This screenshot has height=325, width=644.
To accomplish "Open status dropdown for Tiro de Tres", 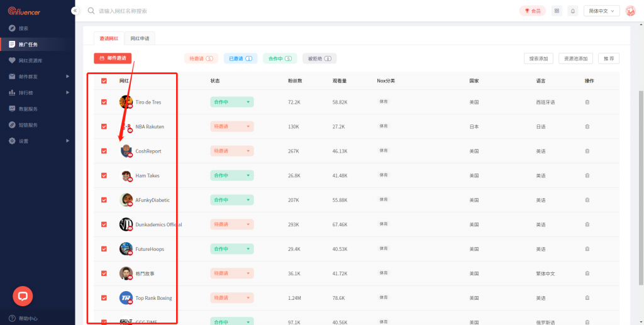I will [231, 102].
